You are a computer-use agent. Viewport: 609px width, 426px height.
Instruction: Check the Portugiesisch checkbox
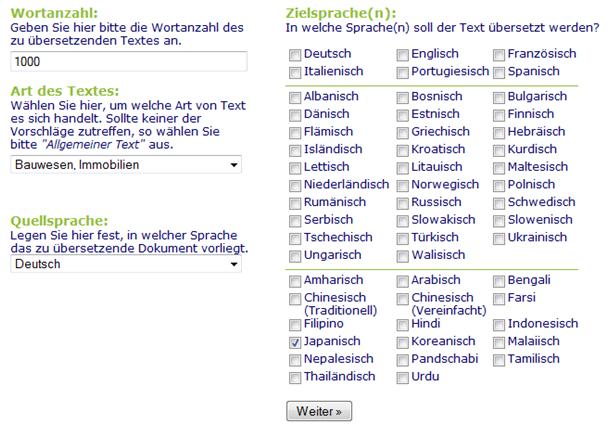[x=402, y=72]
